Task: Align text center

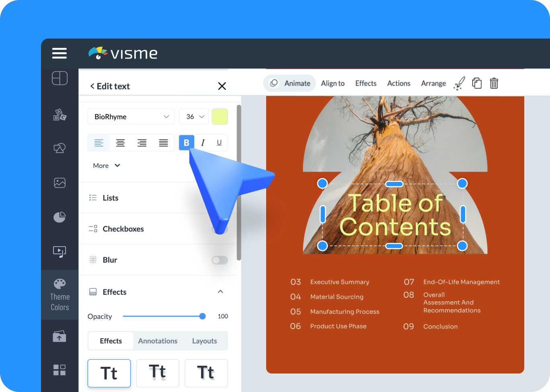Action: (x=120, y=143)
